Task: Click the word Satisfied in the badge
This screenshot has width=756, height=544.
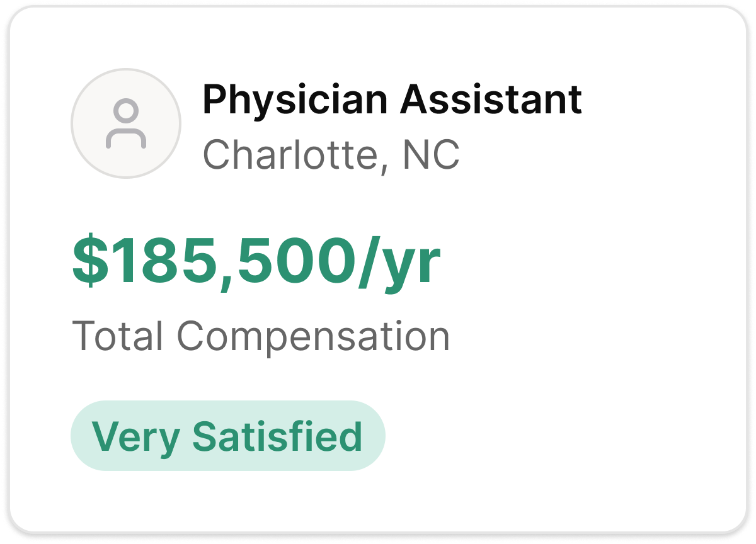Action: click(x=278, y=435)
